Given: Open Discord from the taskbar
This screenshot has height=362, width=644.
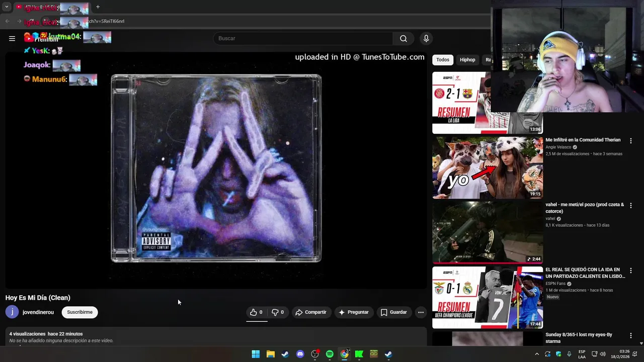Looking at the screenshot, I should pos(300,354).
